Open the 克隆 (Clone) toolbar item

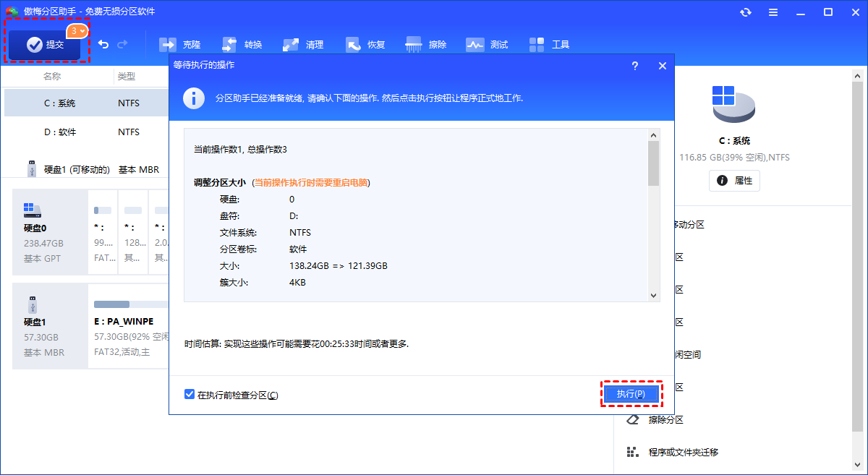pos(180,45)
